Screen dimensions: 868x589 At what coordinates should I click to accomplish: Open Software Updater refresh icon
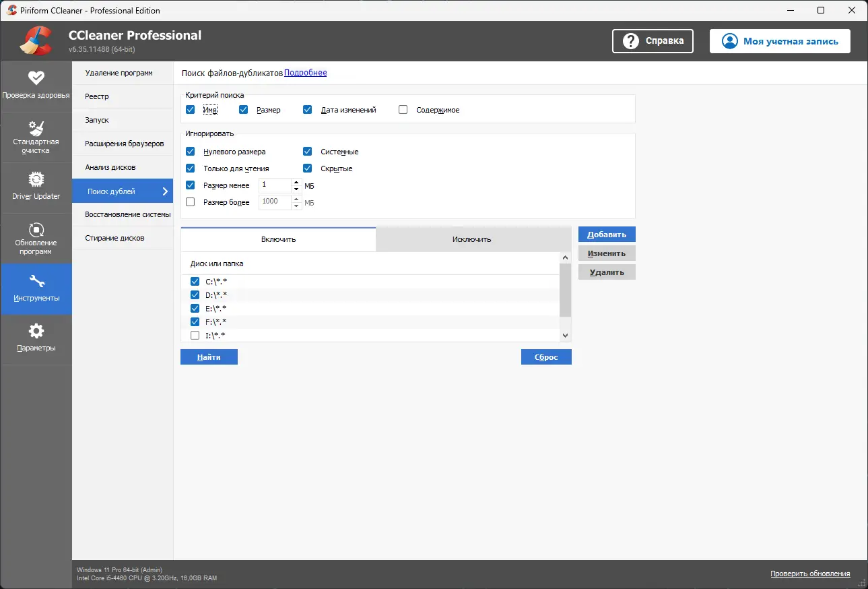36,230
